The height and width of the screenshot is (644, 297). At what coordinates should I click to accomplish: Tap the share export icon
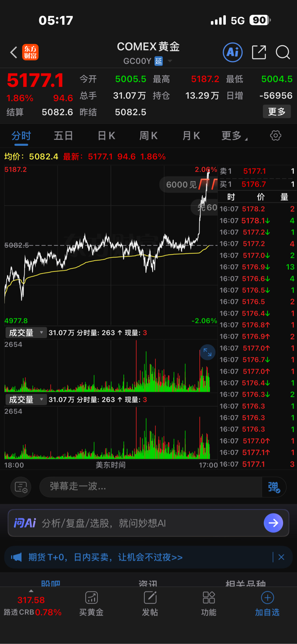tap(259, 52)
